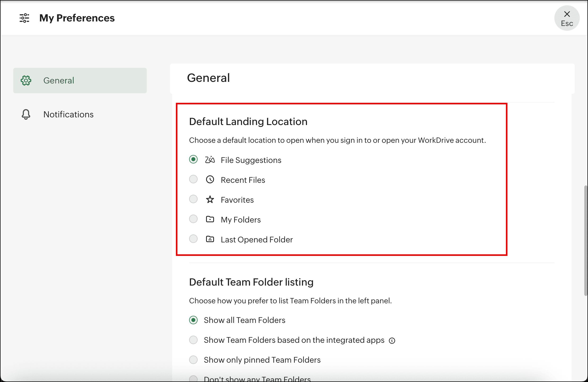Close preferences with the Esc button
588x382 pixels.
tap(567, 18)
